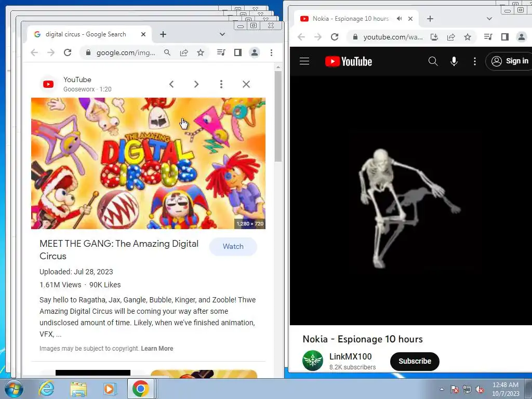Reload the Google Search page

(x=68, y=52)
